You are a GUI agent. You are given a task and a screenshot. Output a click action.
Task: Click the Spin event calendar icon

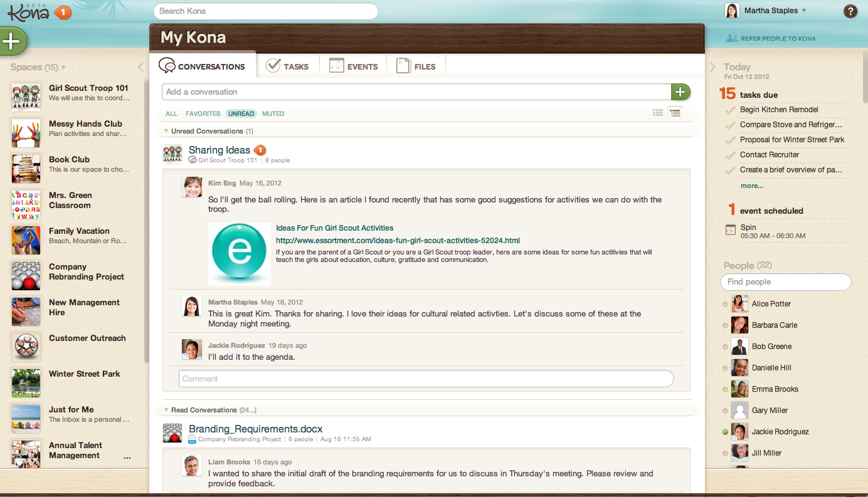[730, 230]
